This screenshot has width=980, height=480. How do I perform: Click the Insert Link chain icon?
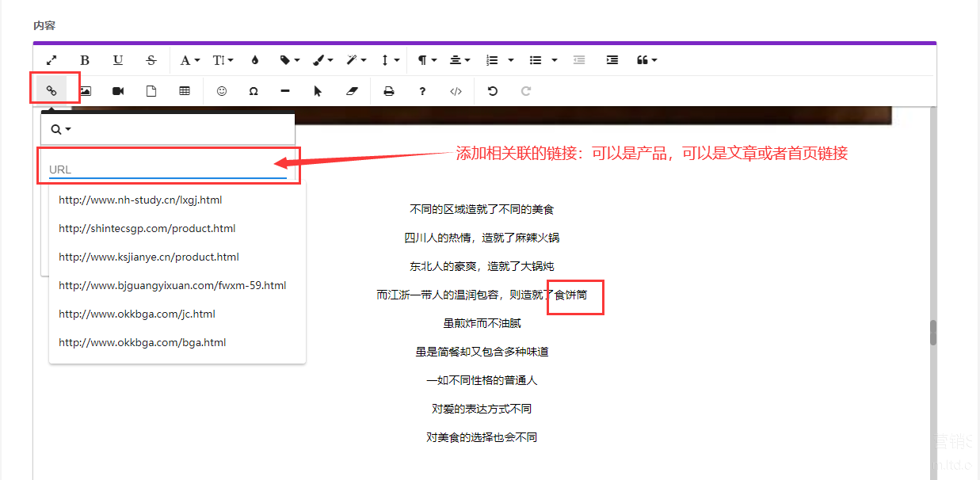tap(51, 91)
